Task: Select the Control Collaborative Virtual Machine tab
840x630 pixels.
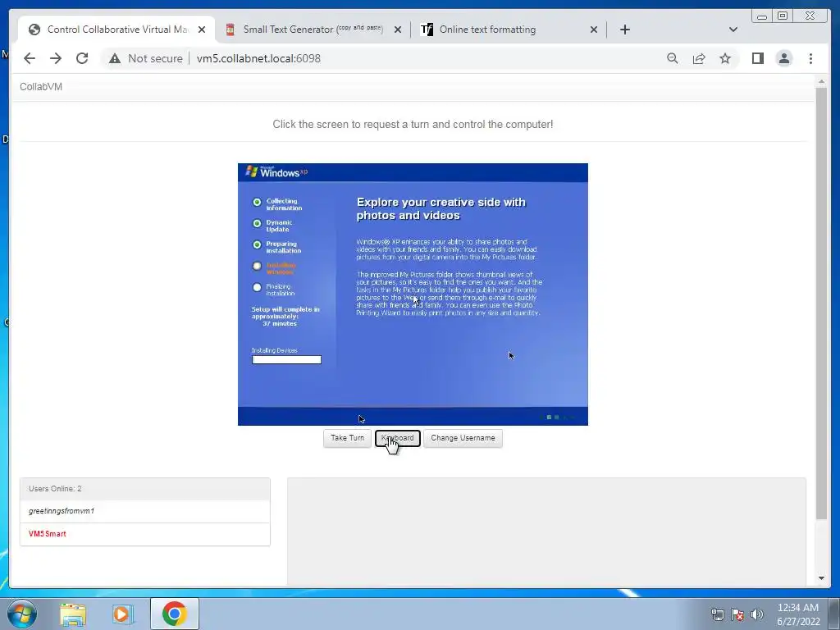Action: coord(116,30)
